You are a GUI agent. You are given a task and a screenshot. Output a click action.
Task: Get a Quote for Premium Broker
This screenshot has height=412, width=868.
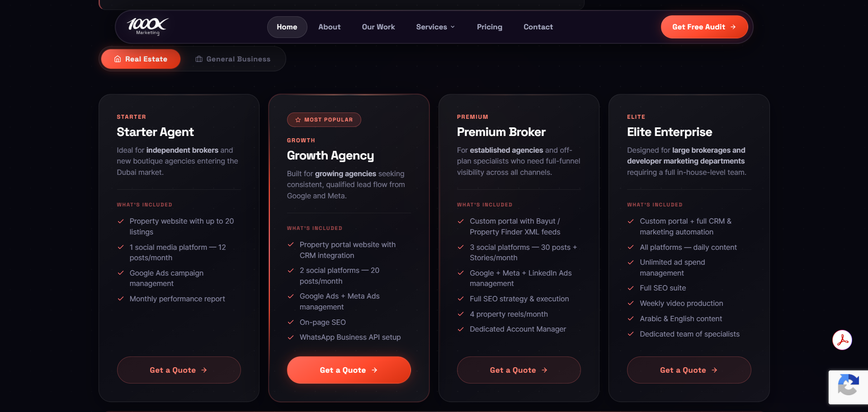point(519,370)
